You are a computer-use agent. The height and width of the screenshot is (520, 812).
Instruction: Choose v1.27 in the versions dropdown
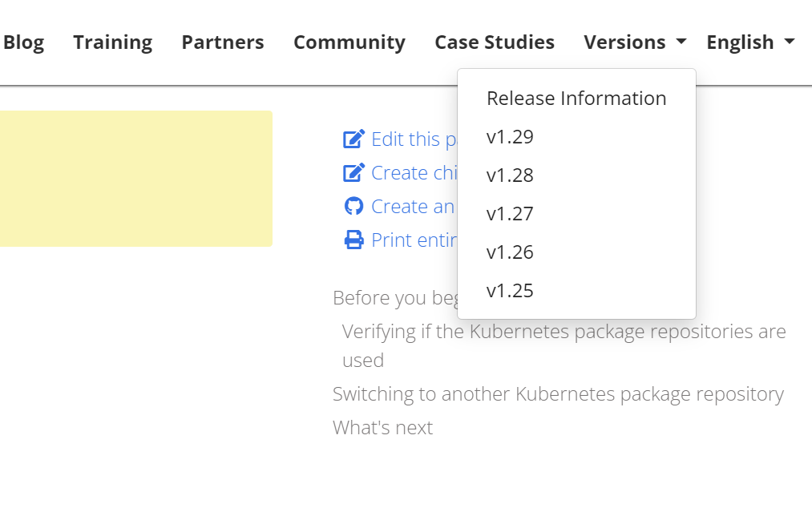pyautogui.click(x=510, y=214)
